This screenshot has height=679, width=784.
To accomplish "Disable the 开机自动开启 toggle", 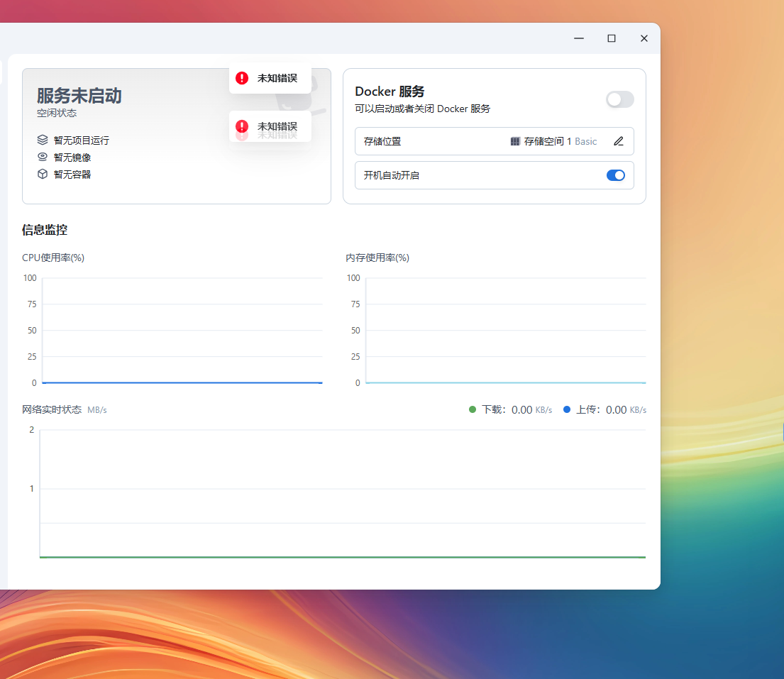I will click(x=615, y=175).
